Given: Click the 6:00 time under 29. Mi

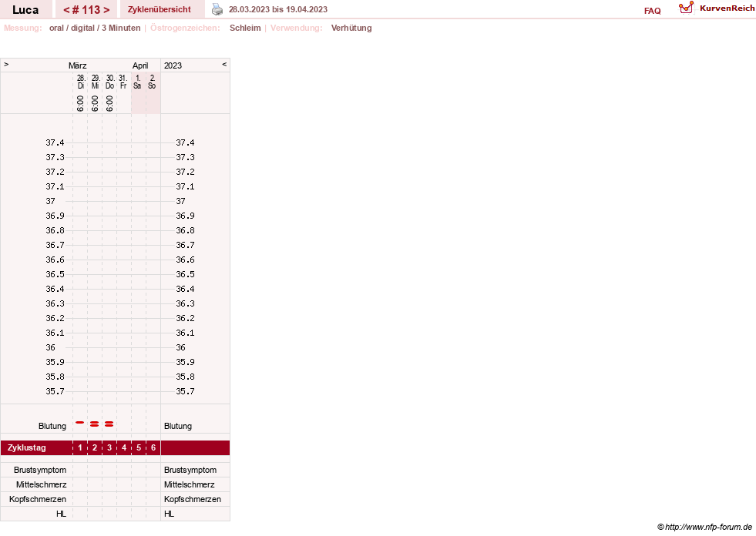Looking at the screenshot, I should (x=95, y=103).
